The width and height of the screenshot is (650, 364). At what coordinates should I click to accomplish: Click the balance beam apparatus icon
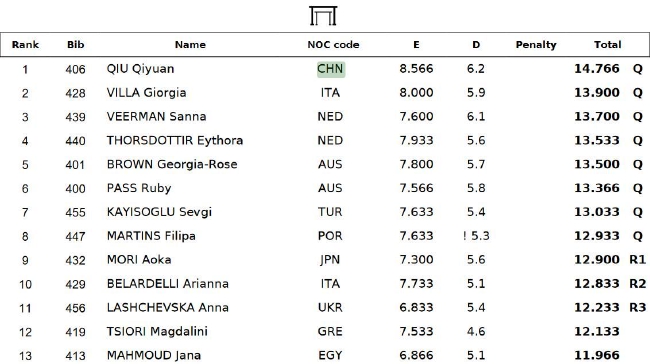[x=323, y=16]
